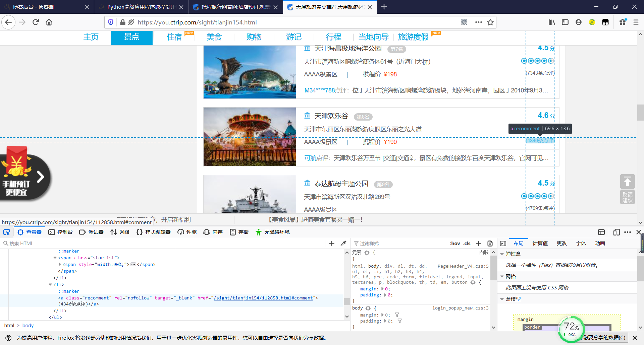This screenshot has height=345, width=644.
Task: Close the 携程旅行网官网 browser tab
Action: [275, 7]
